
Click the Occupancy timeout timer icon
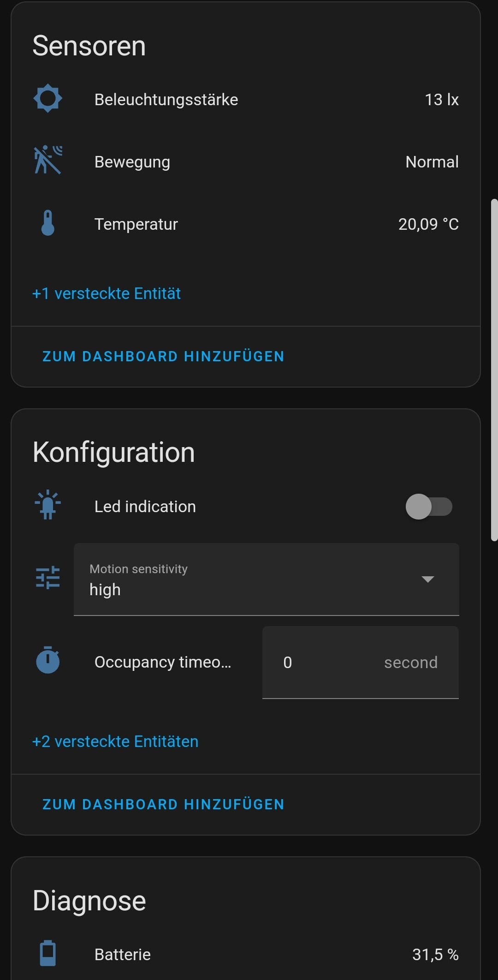click(x=48, y=660)
